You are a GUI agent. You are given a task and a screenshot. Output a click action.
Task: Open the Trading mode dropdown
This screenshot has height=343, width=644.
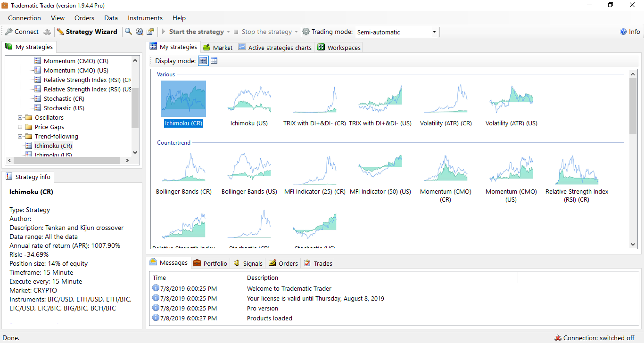[x=434, y=32]
